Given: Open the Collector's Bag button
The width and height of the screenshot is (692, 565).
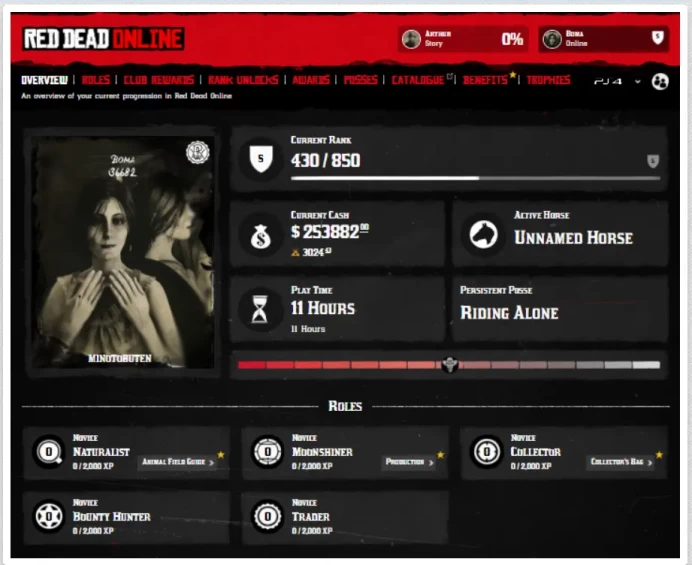Looking at the screenshot, I should pos(621,462).
